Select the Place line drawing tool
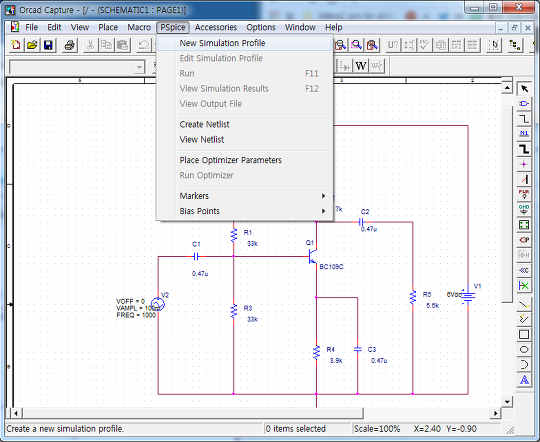 [x=524, y=304]
